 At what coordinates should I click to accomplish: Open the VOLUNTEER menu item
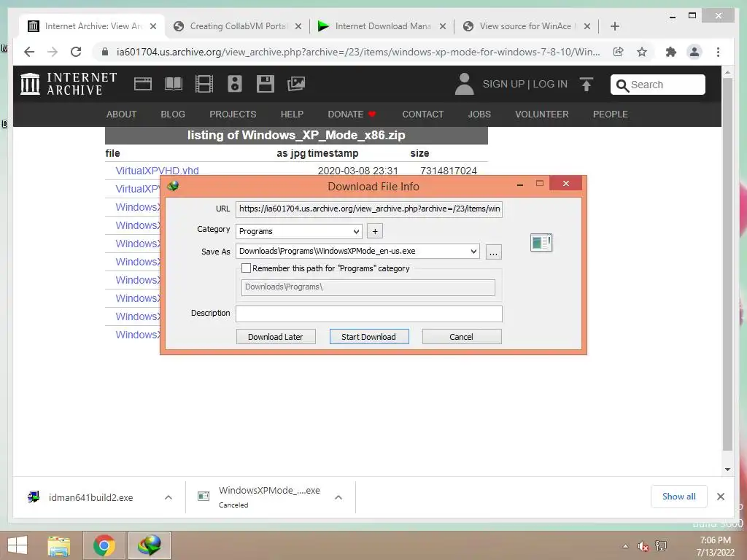pos(542,114)
